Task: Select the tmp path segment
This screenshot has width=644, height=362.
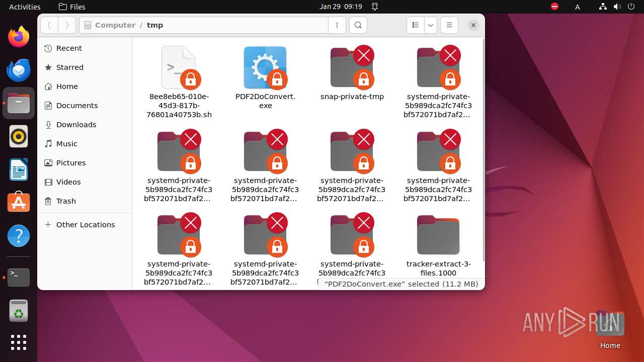Action: [x=155, y=25]
